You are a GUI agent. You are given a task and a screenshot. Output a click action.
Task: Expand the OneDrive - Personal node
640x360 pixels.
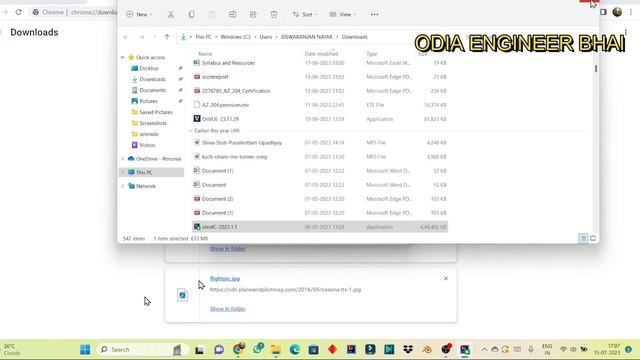pos(122,159)
